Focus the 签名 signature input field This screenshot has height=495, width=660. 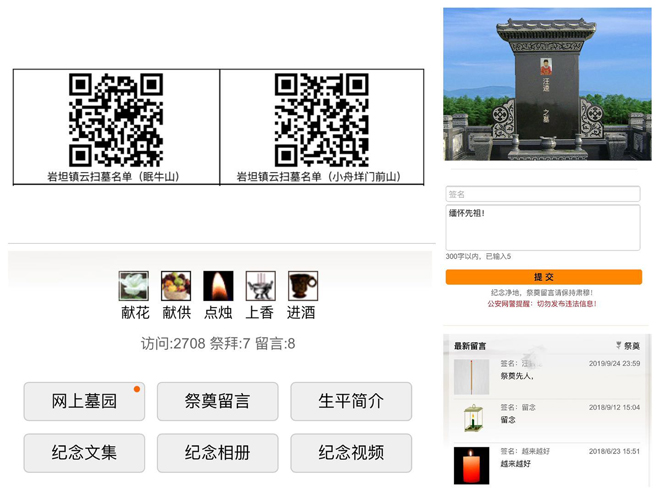(543, 194)
